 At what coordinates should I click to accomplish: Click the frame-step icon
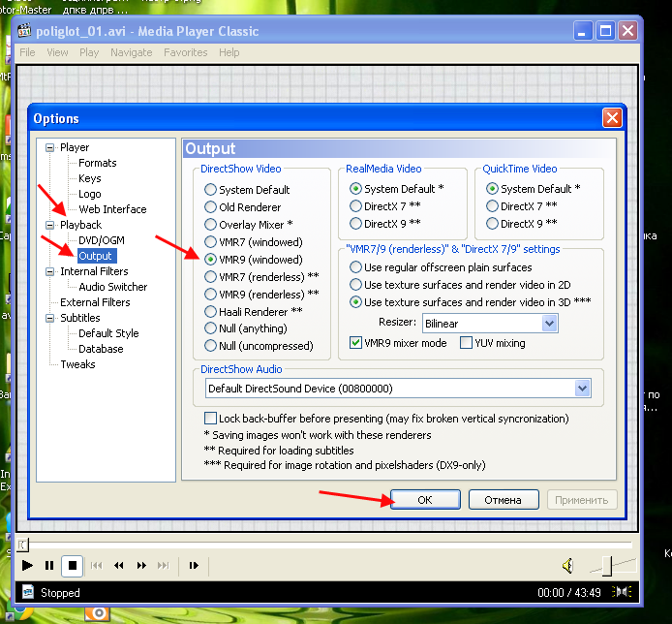click(x=194, y=566)
